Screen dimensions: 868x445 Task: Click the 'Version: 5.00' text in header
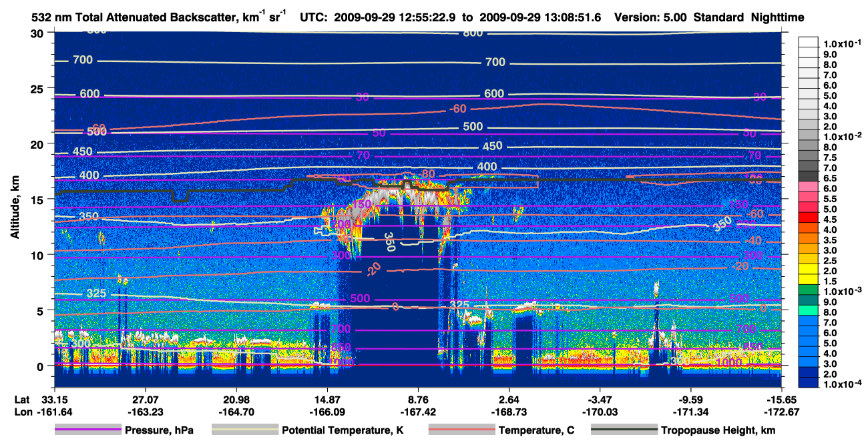click(x=650, y=17)
